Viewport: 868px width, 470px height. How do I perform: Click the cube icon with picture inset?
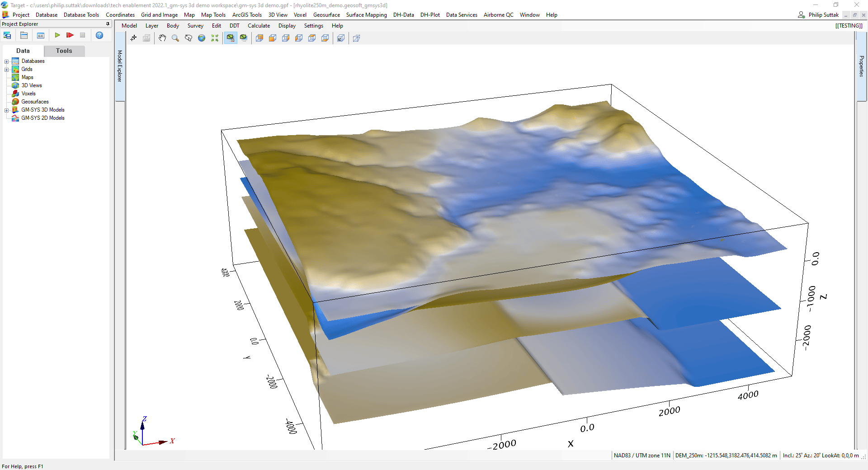tap(341, 38)
